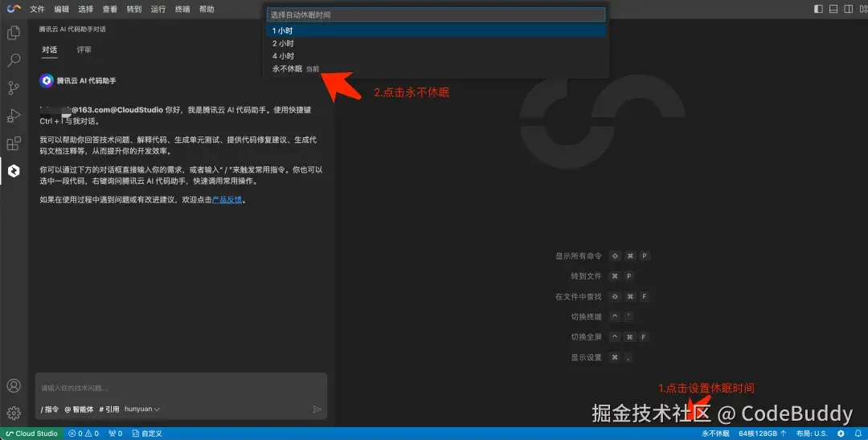The width and height of the screenshot is (868, 440).
Task: Open the Extensions blocks icon
Action: (14, 143)
